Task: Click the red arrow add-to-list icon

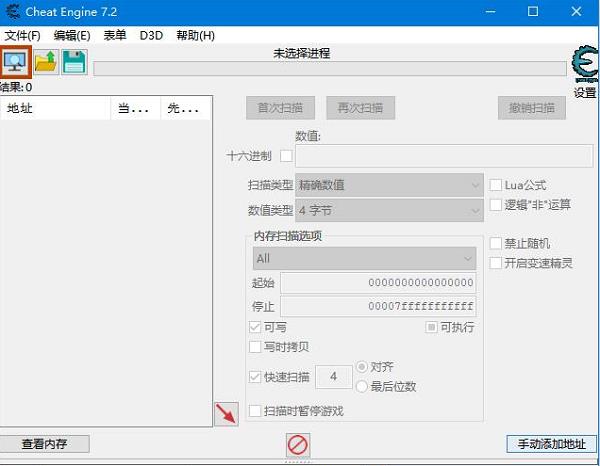Action: [226, 414]
